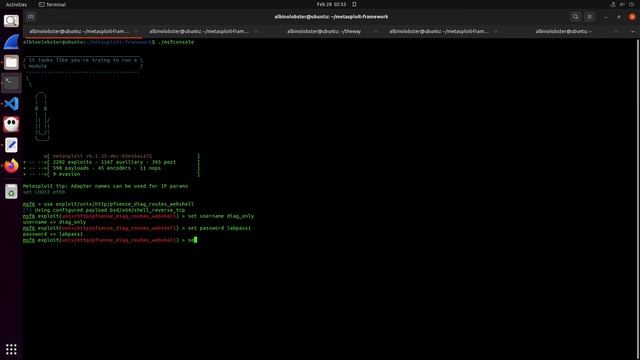Click the 'use exploit/unix/http/pfsense_diag_routes_webshell' line
This screenshot has width=640, height=360.
[x=119, y=204]
